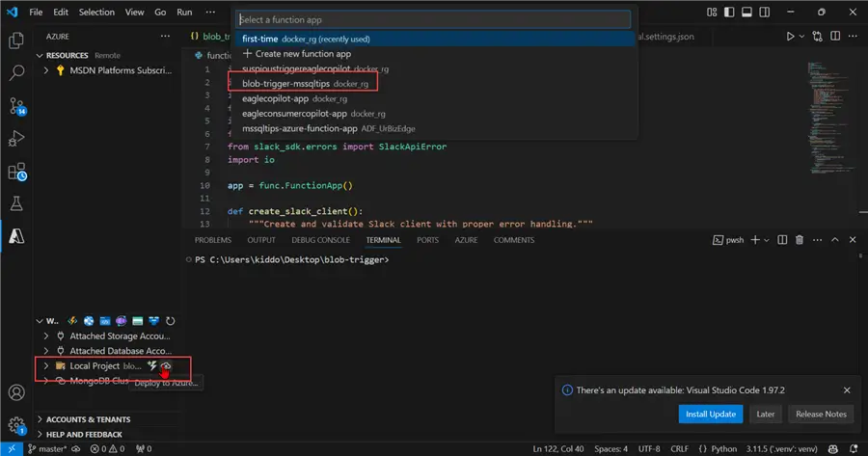Dismiss the update notification
This screenshot has width=868, height=456.
tap(847, 390)
